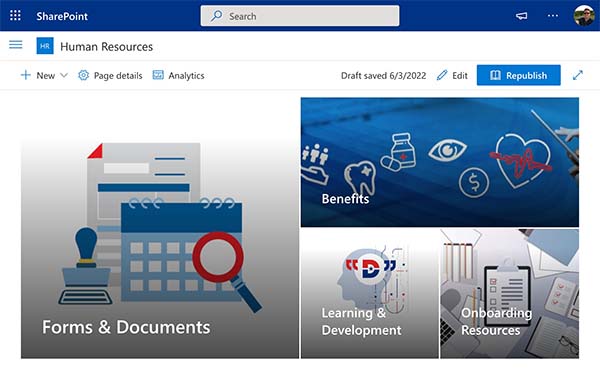Open Analytics

pos(186,76)
